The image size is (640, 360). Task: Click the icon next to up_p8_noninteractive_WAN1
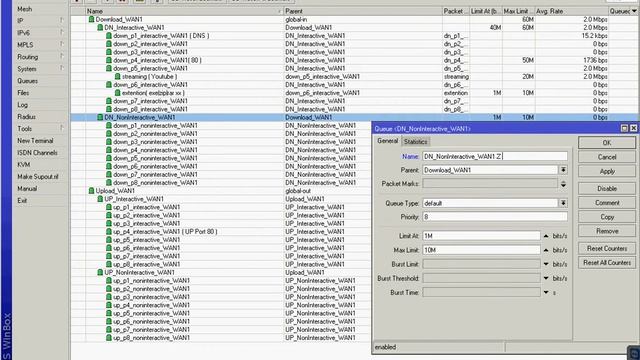click(x=109, y=338)
